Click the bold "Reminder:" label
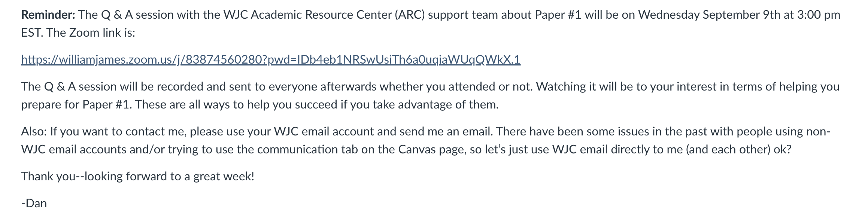 (48, 15)
